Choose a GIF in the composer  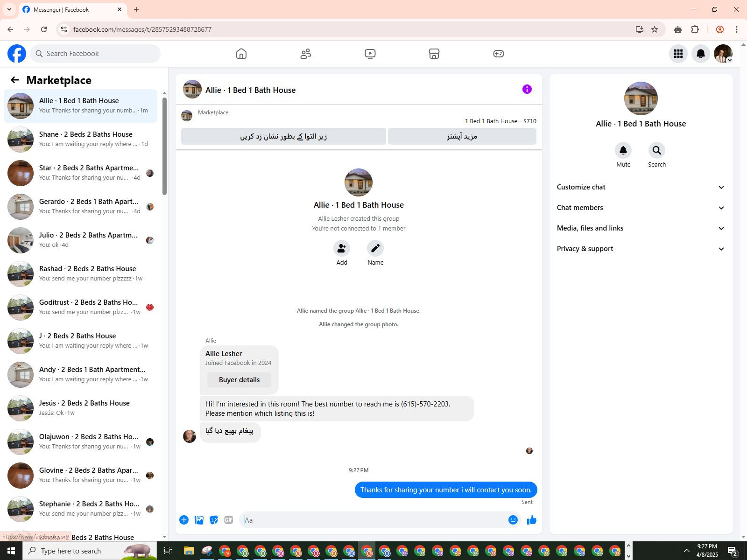pyautogui.click(x=228, y=520)
